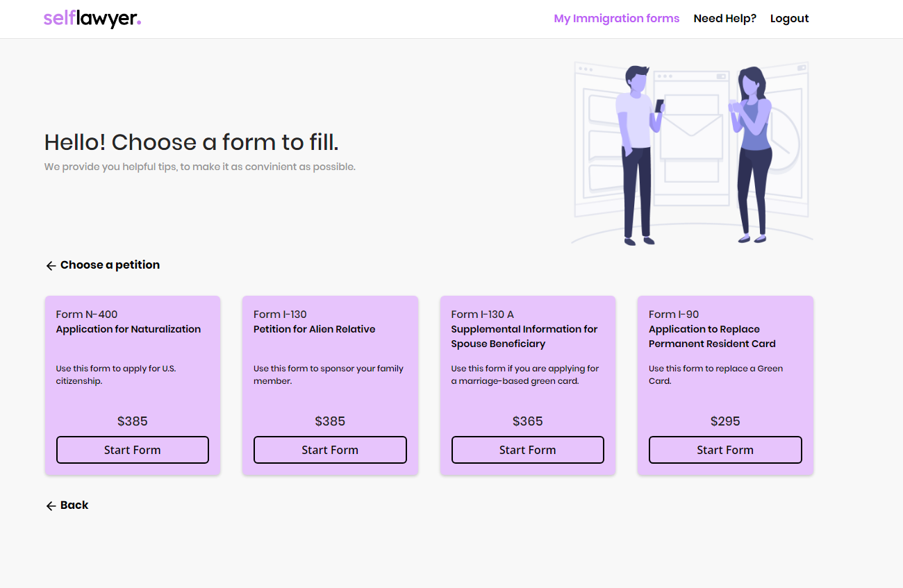Image resolution: width=903 pixels, height=588 pixels.
Task: Start Form for N-400 Naturalization
Action: pyautogui.click(x=132, y=450)
